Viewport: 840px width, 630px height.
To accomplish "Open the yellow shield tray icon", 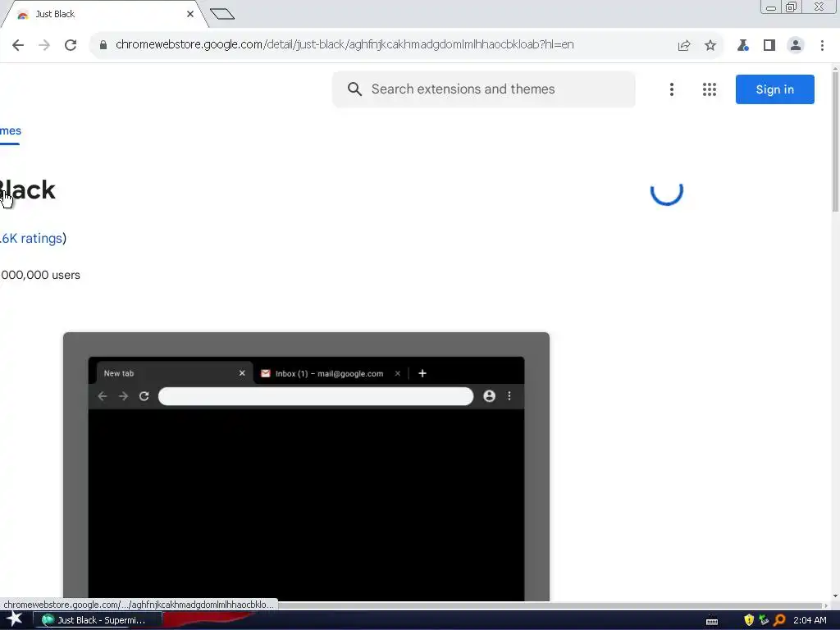I will tap(749, 620).
